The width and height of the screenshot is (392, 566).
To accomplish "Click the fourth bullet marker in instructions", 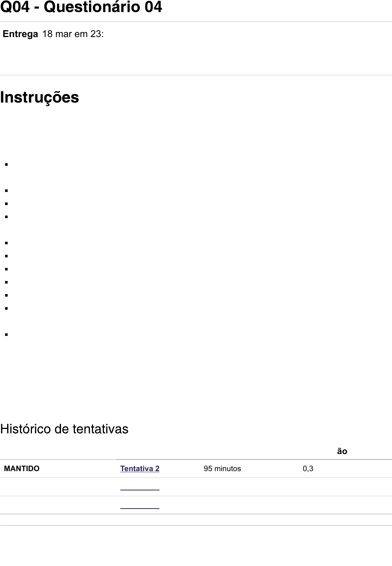I will 7,217.
